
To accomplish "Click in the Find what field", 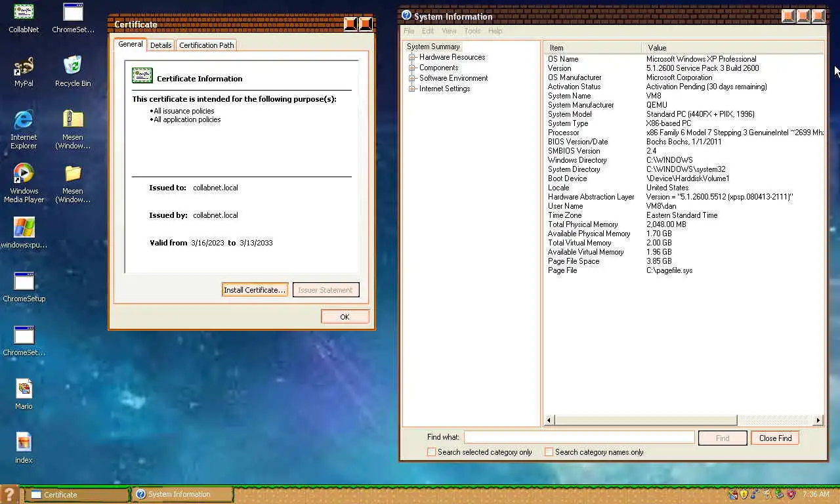I will coord(579,437).
